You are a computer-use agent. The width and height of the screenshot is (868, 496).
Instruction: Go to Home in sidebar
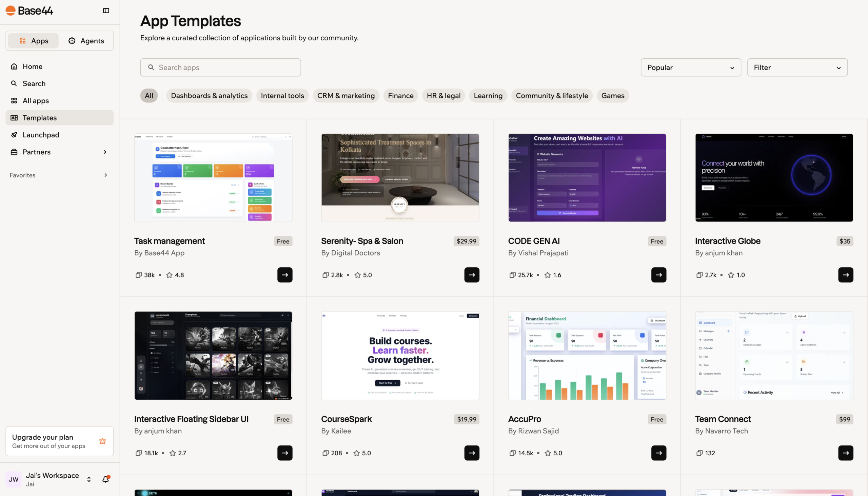[59, 66]
